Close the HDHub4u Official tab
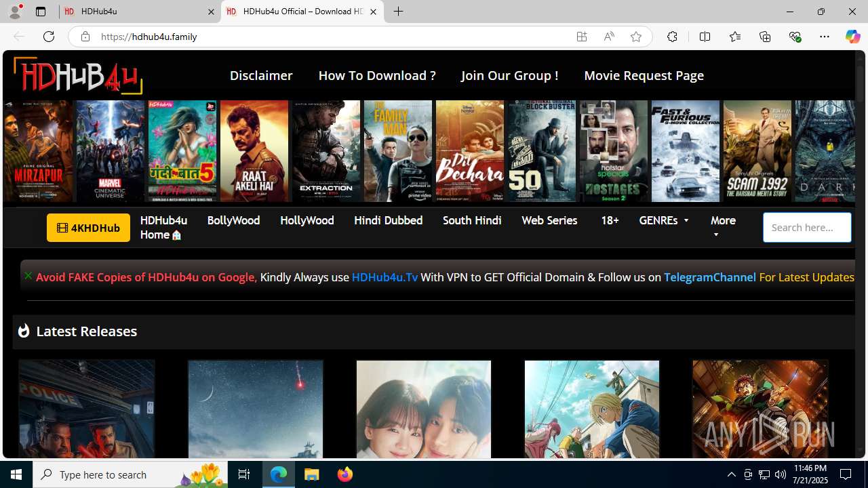The width and height of the screenshot is (868, 488). 373,12
